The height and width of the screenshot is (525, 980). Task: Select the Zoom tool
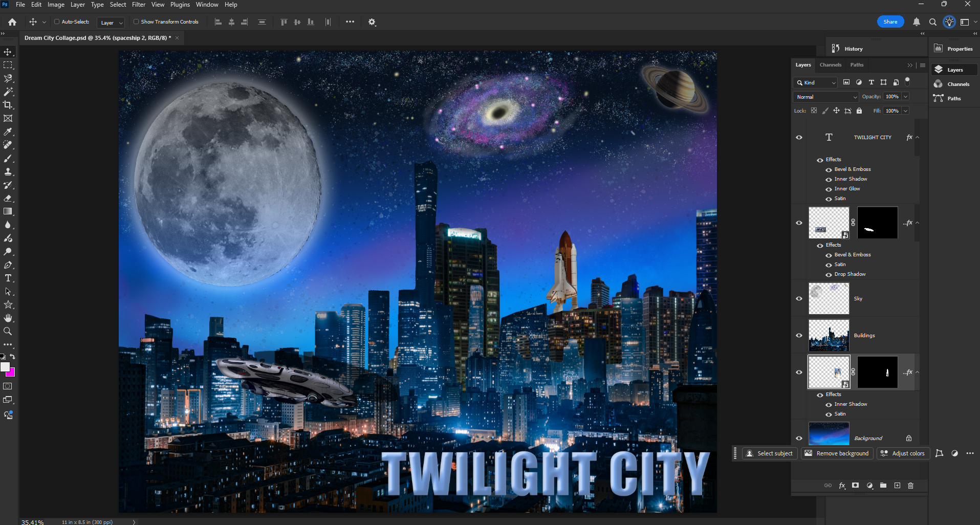coord(8,331)
